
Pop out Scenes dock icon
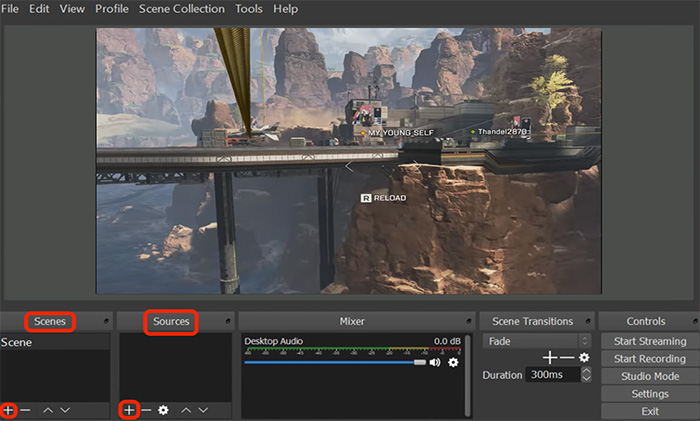point(106,321)
